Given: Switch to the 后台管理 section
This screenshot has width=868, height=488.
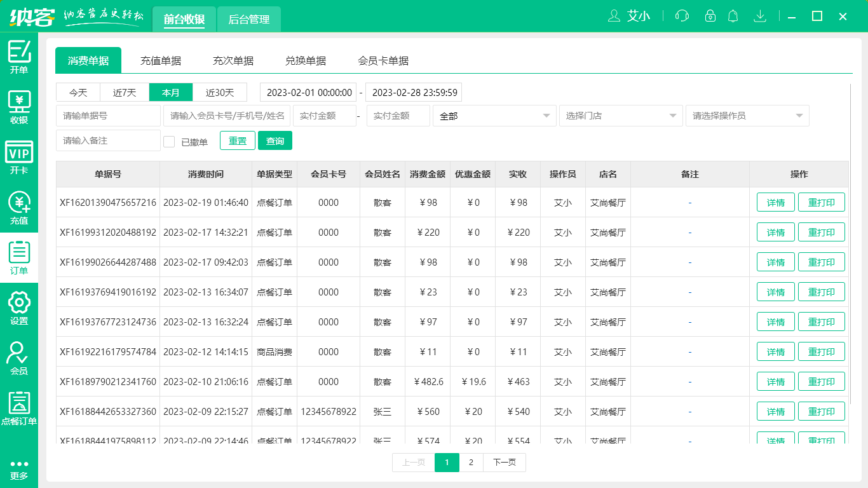Looking at the screenshot, I should point(248,20).
